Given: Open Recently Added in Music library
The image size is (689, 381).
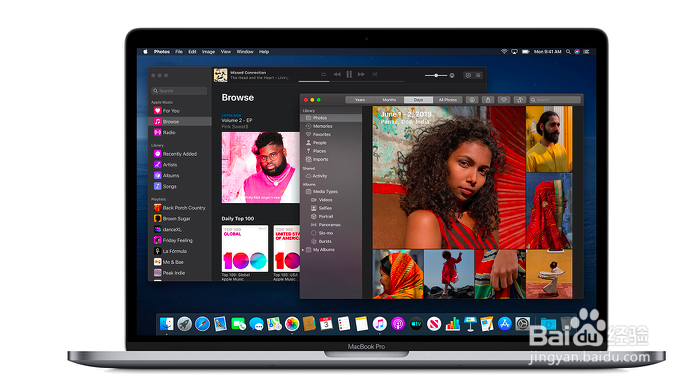Looking at the screenshot, I should pos(181,154).
